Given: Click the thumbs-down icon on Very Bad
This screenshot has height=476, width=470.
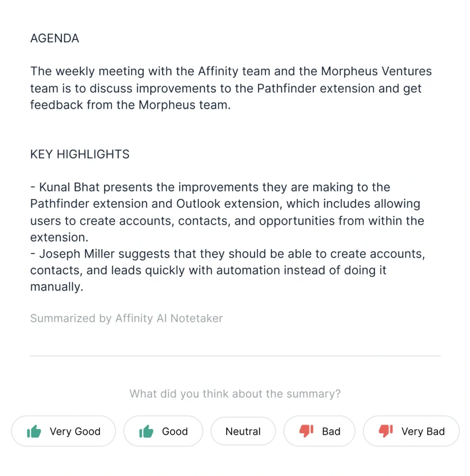Looking at the screenshot, I should [x=386, y=431].
